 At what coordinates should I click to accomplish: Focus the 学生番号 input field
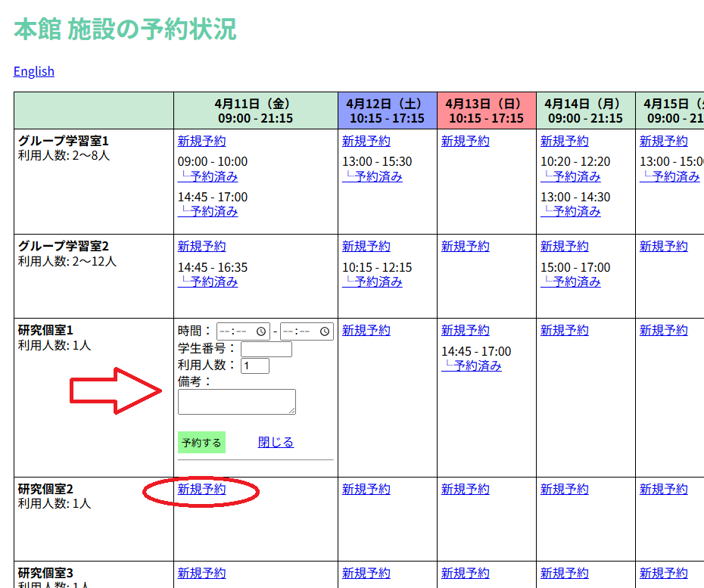(x=266, y=349)
